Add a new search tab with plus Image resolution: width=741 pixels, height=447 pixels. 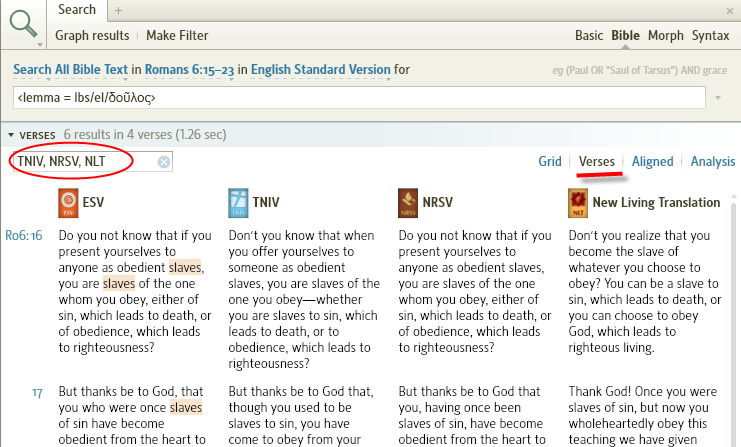pos(119,10)
